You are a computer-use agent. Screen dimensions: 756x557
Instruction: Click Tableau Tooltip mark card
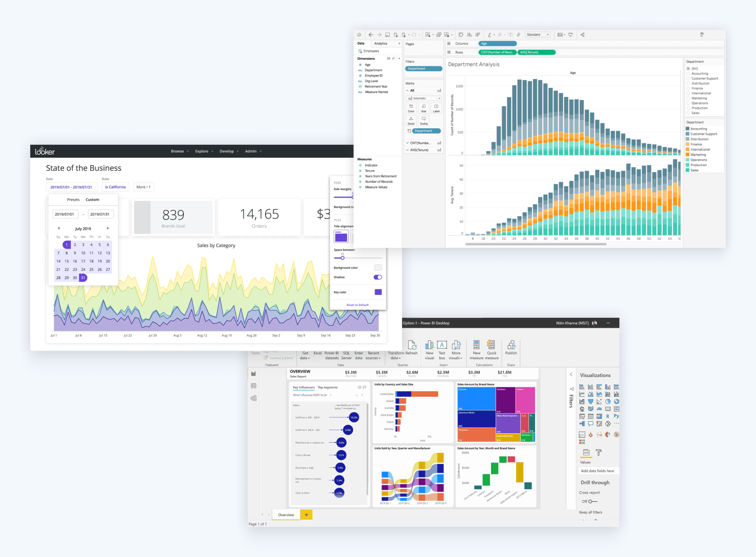click(424, 121)
